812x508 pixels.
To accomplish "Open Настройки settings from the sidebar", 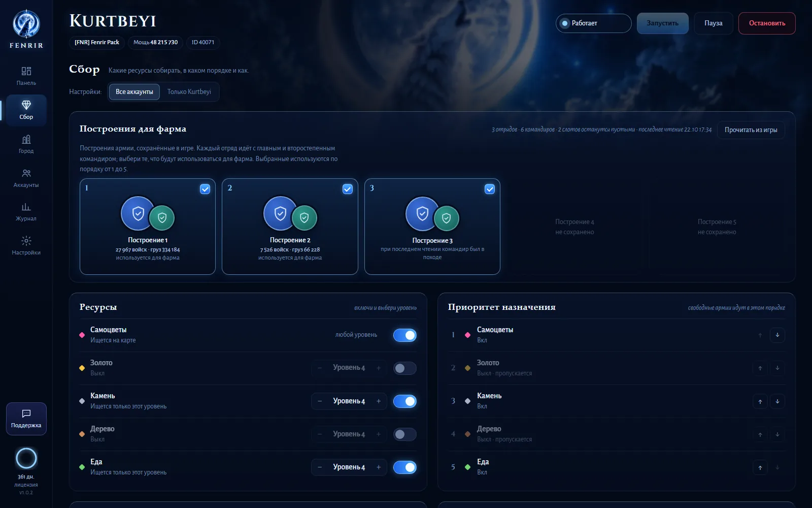I will point(26,245).
